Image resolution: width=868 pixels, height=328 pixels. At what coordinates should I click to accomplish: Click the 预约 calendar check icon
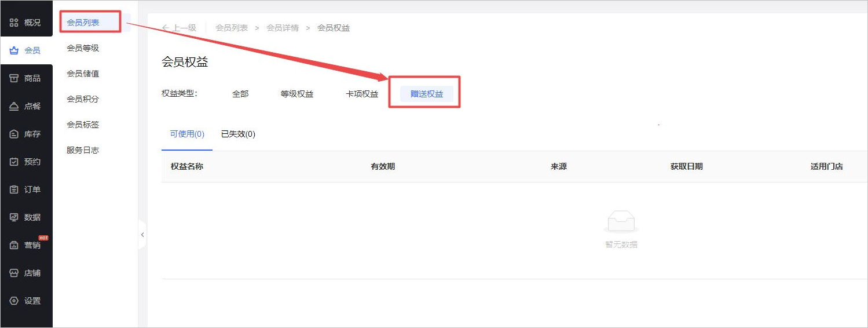14,162
